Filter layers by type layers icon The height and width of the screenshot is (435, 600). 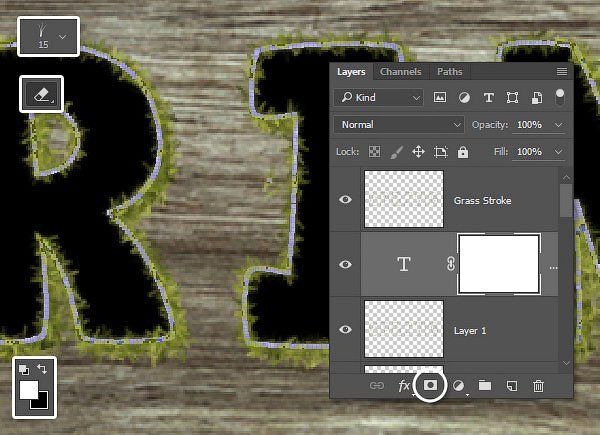488,98
